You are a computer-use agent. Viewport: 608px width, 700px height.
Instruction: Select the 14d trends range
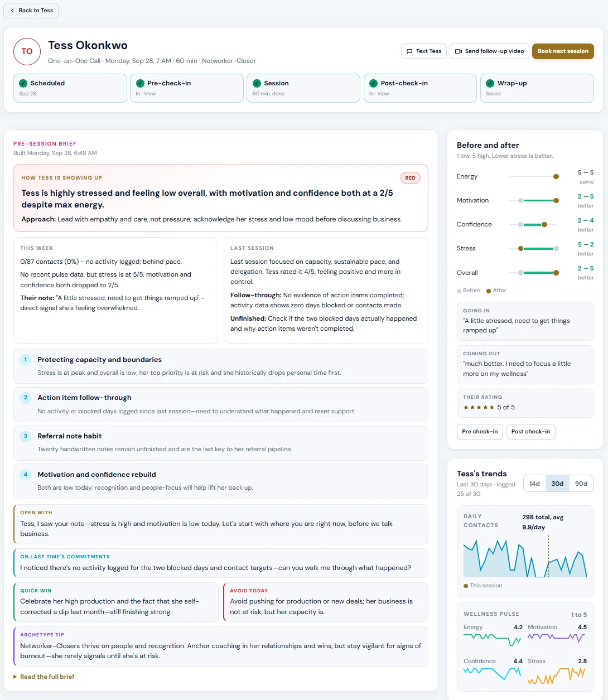click(x=534, y=484)
